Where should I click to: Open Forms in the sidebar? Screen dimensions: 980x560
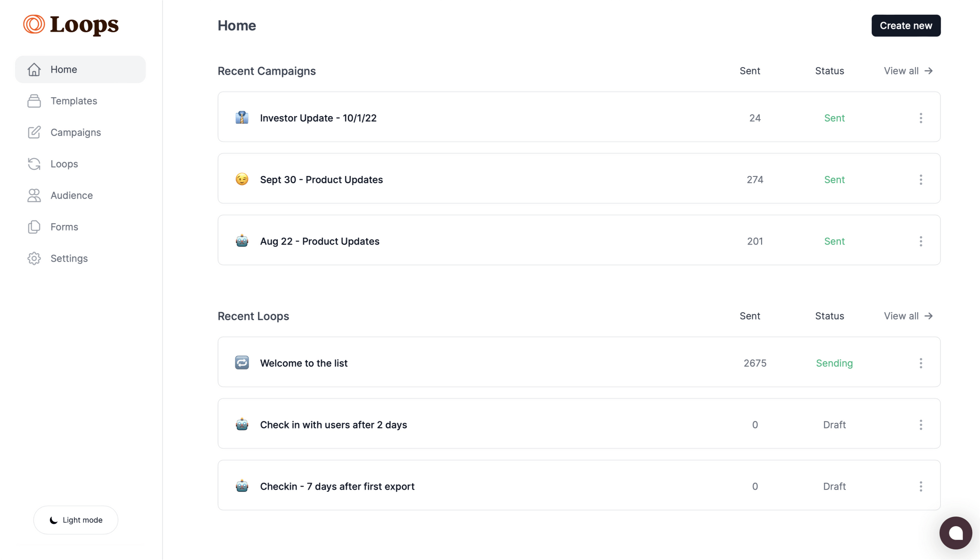[64, 226]
